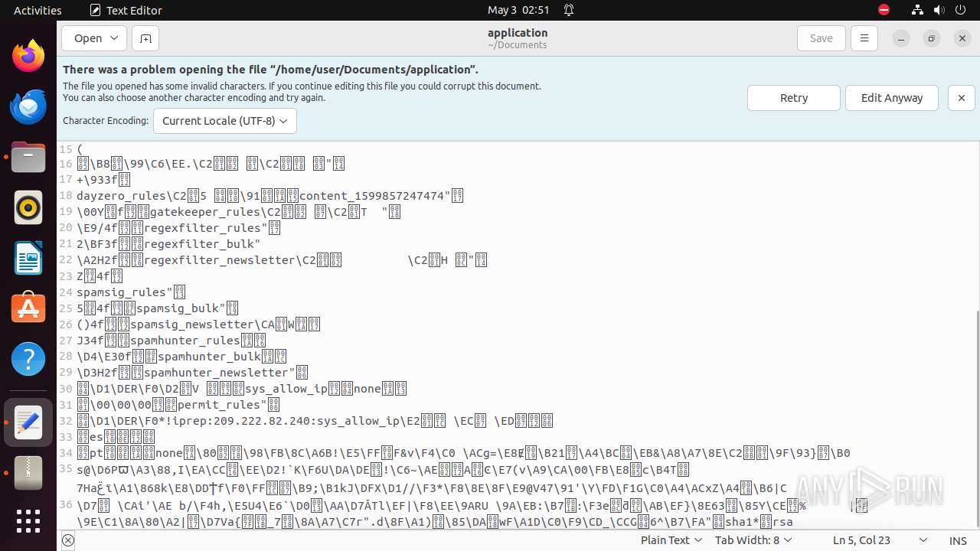Dismiss the encoding error info bar
Screen dimensions: 980x551
pyautogui.click(x=962, y=98)
